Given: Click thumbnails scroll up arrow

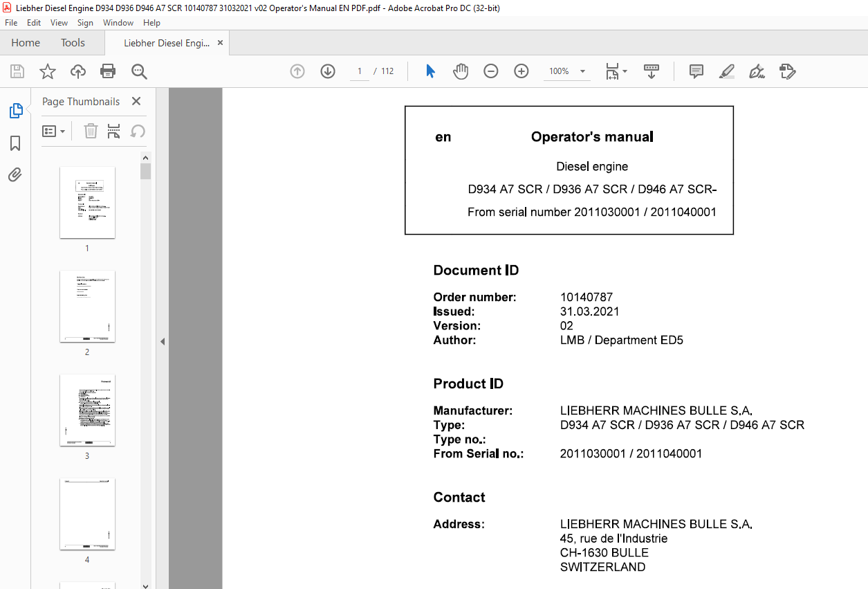Looking at the screenshot, I should pyautogui.click(x=145, y=156).
